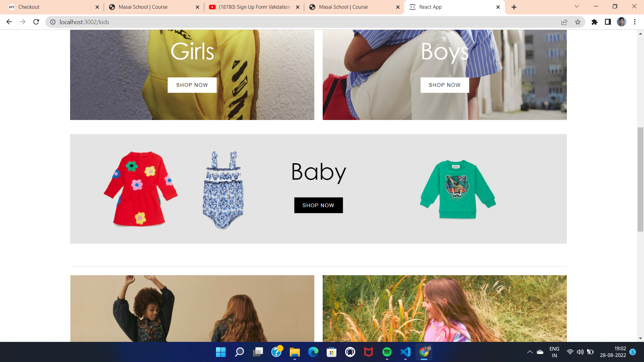This screenshot has width=644, height=362.
Task: Click the new tab plus icon
Action: click(x=514, y=7)
